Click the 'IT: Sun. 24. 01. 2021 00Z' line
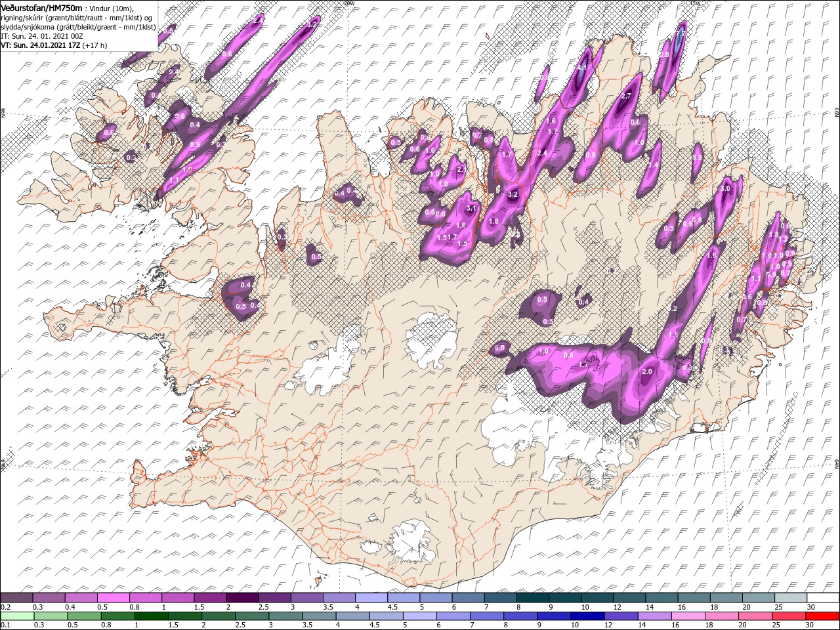Viewport: 840px width, 630px height. (x=41, y=36)
